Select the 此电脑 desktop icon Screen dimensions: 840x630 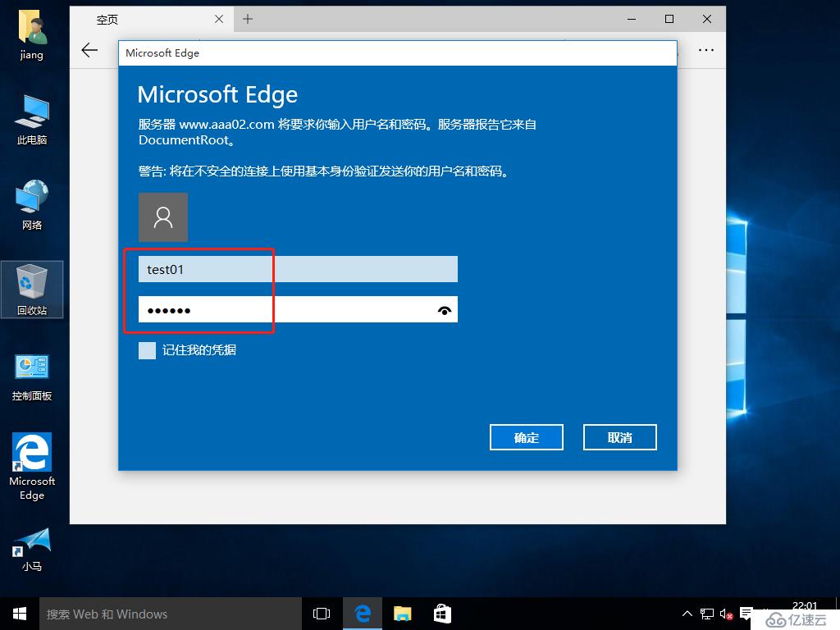tap(32, 120)
